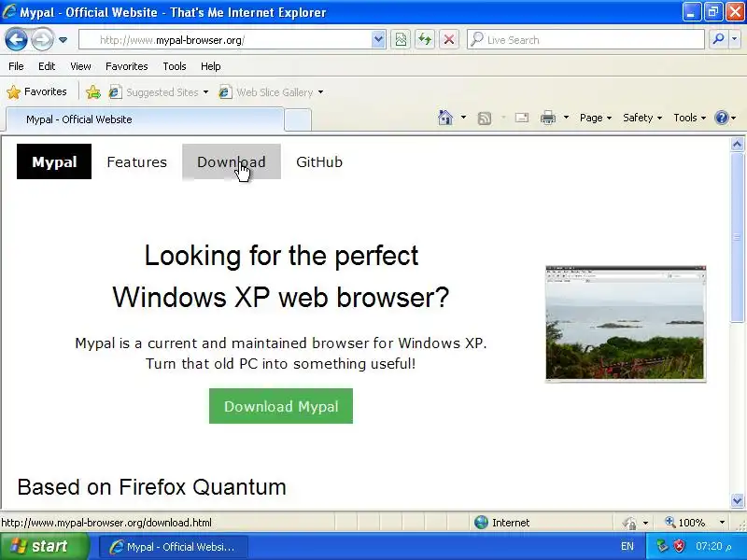Open the Features page link
This screenshot has height=560, width=747.
[136, 161]
